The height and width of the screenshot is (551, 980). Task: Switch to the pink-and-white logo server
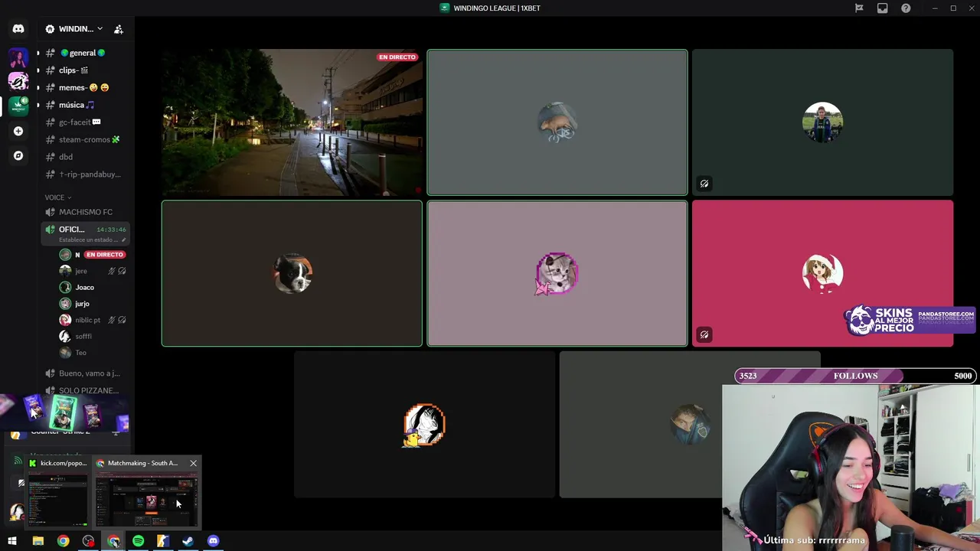click(18, 82)
